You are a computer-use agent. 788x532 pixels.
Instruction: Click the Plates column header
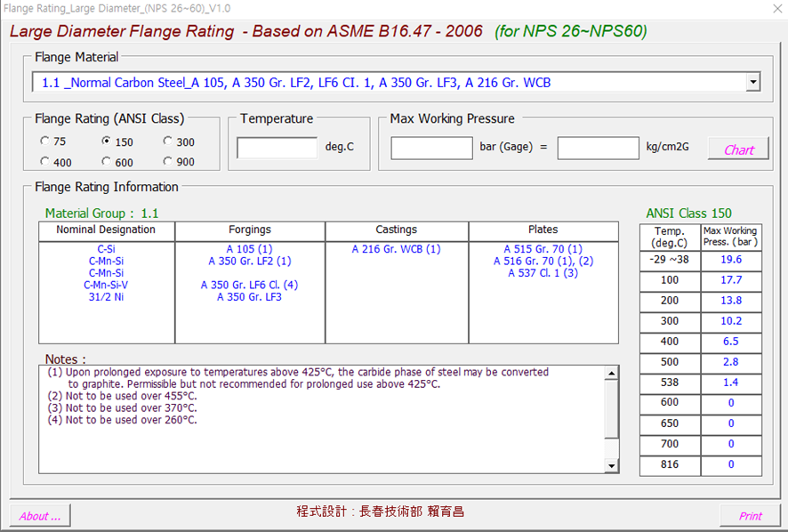click(543, 230)
